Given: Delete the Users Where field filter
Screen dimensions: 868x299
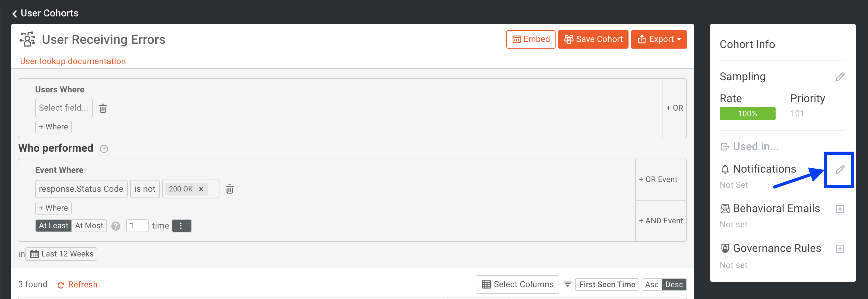Looking at the screenshot, I should pyautogui.click(x=103, y=108).
